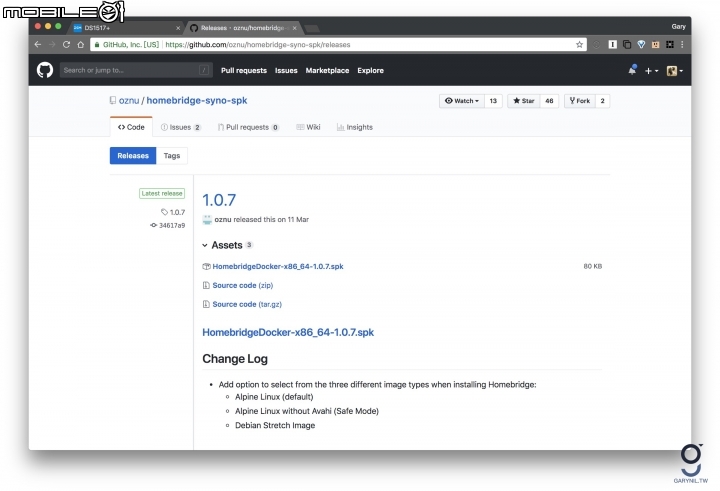Download HomebridgeDocker-x86_64-1.0.7.spk from Assets
This screenshot has width=720, height=491.
[278, 266]
